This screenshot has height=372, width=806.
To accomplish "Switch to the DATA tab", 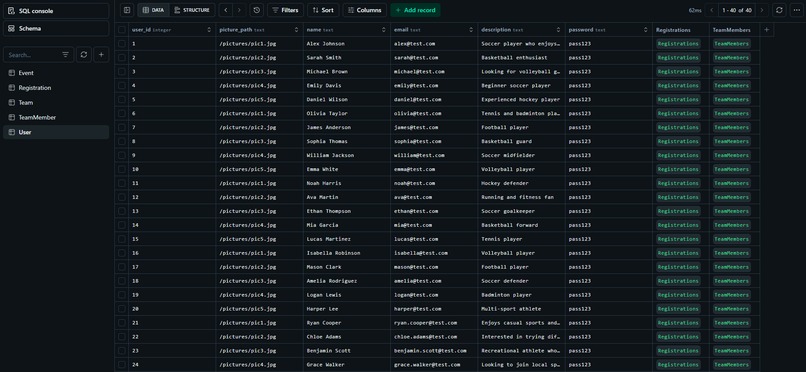I will click(x=153, y=10).
